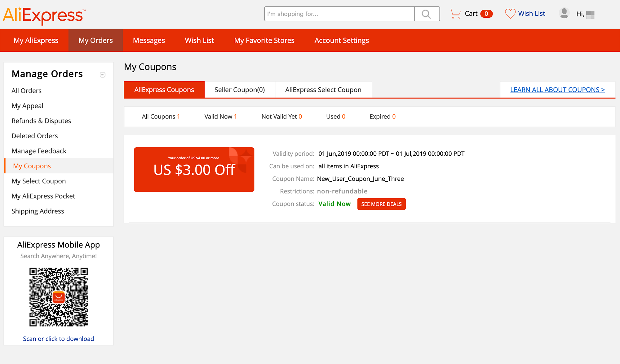Viewport: 620px width, 364px height.
Task: Click the validity period dates text
Action: point(392,154)
